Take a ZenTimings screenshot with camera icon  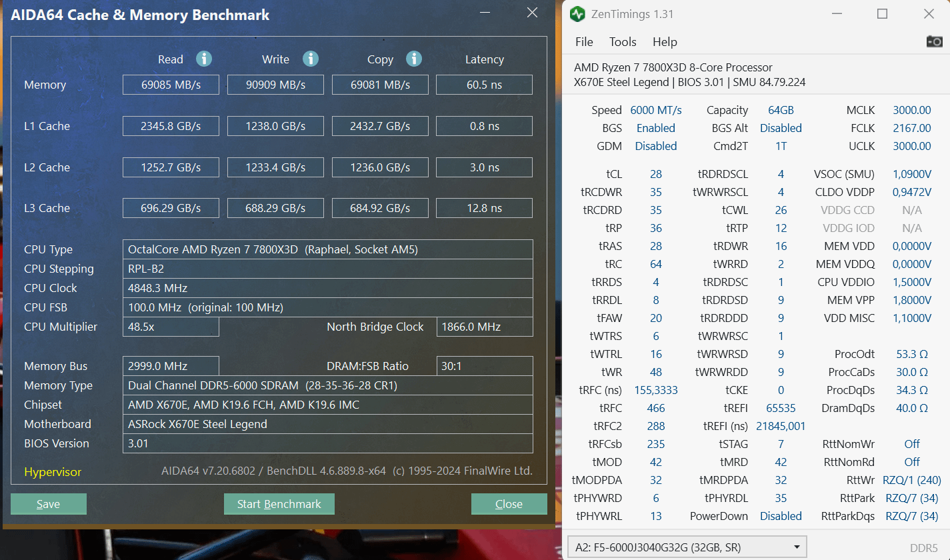click(934, 41)
